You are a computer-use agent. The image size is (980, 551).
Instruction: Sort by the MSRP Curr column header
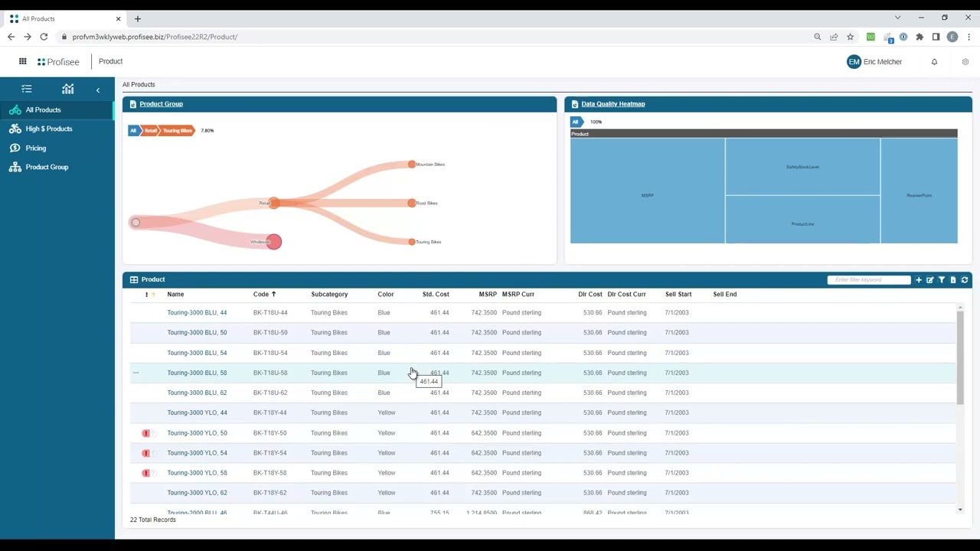(518, 295)
